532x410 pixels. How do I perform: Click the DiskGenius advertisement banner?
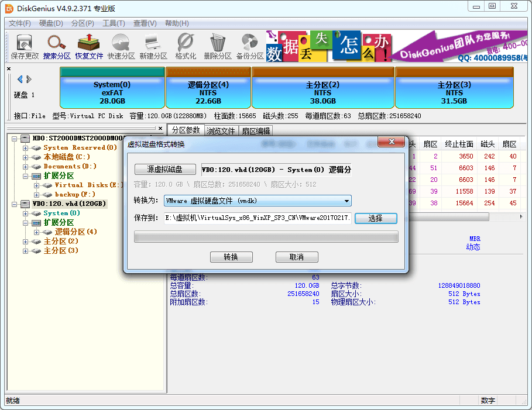click(x=397, y=46)
